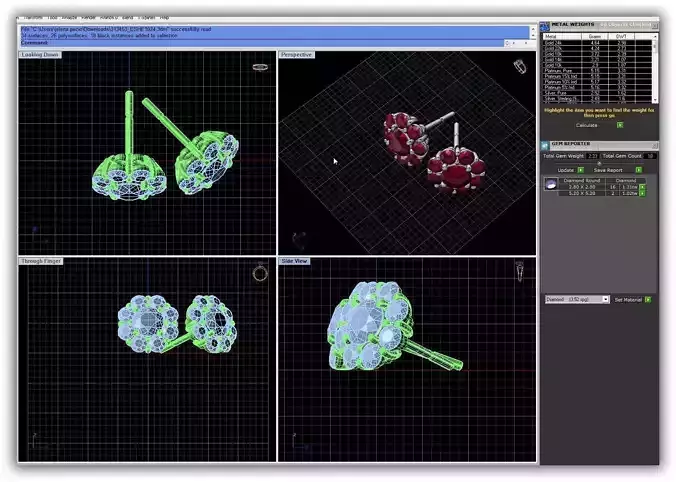676x482 pixels.
Task: Select the Platinum Pure row
Action: (x=598, y=71)
